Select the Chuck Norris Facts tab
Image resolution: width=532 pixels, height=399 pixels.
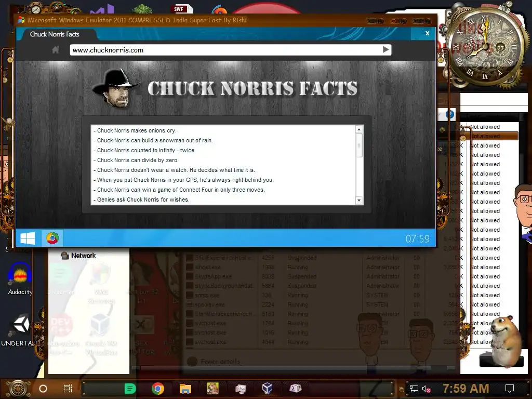(x=55, y=34)
